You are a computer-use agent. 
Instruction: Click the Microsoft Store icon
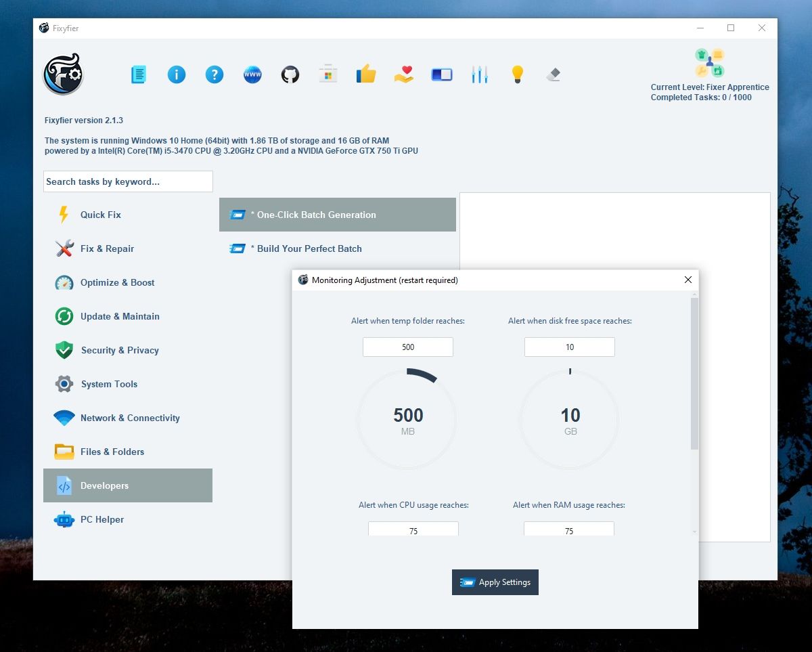click(328, 74)
